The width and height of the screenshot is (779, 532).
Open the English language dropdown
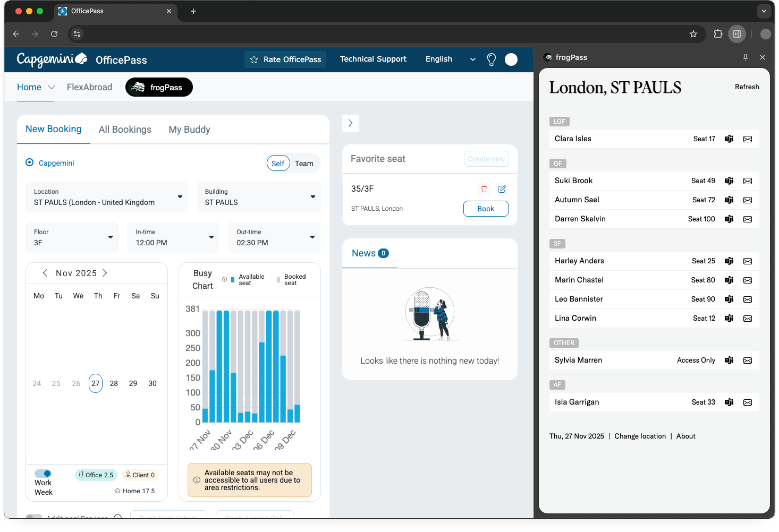[x=450, y=59]
